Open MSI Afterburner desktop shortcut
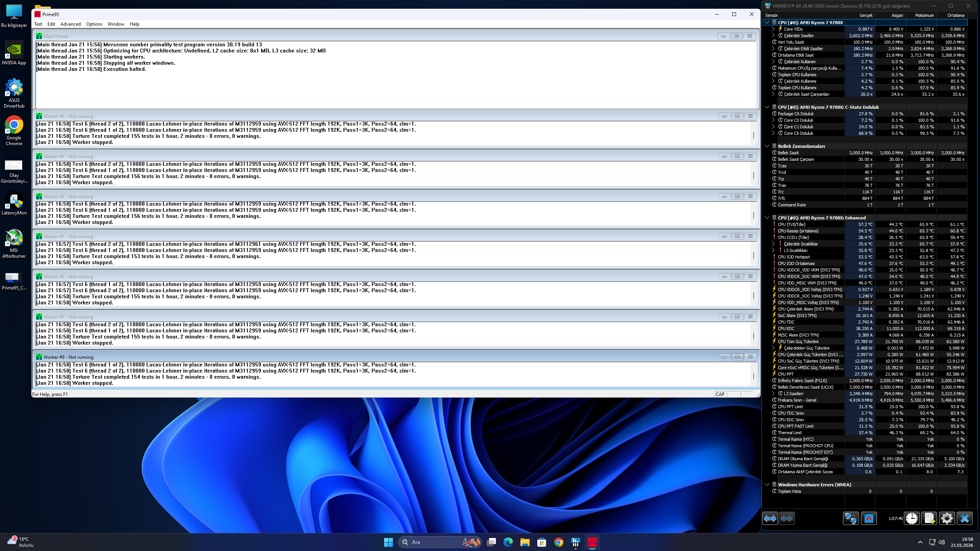This screenshot has width=980, height=551. tap(14, 244)
